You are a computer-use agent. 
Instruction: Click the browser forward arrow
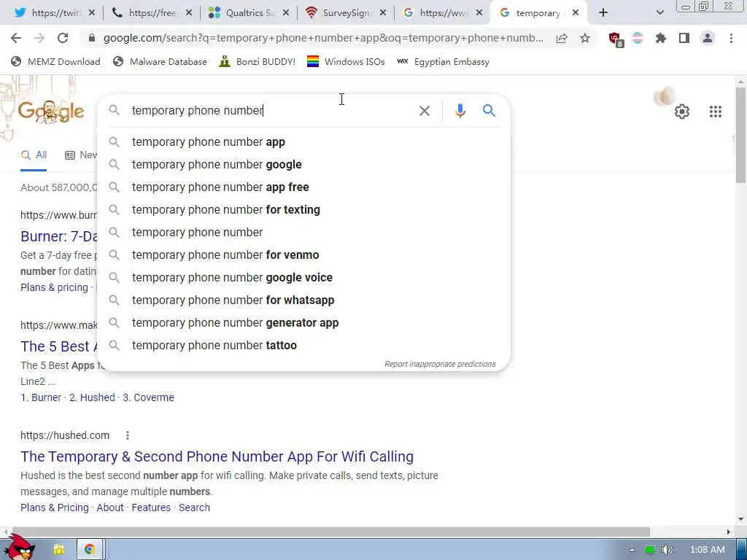pos(39,38)
